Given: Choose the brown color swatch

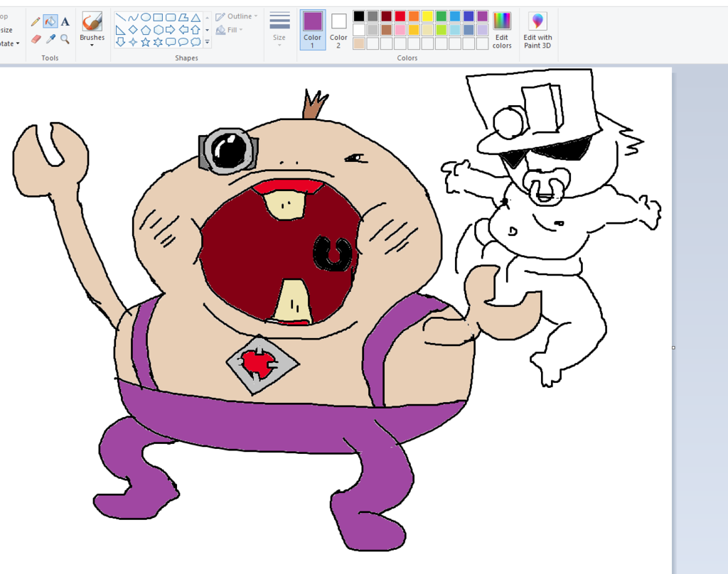Looking at the screenshot, I should pyautogui.click(x=386, y=30).
